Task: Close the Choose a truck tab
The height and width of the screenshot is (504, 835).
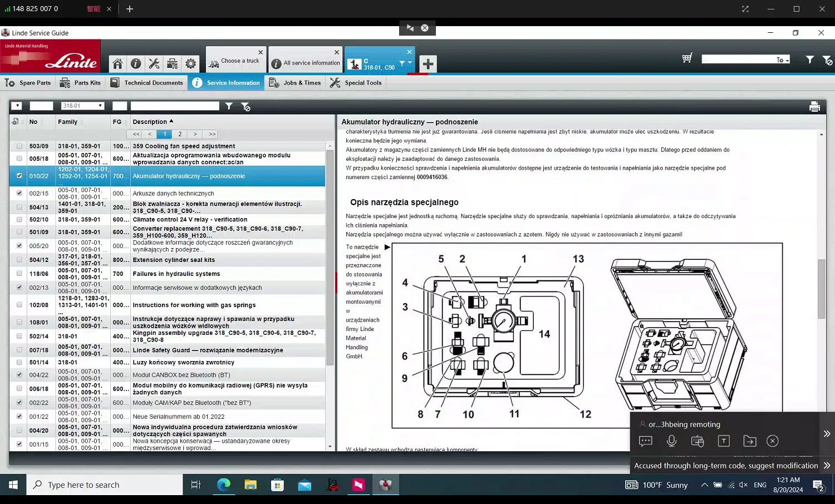Action: coord(261,52)
